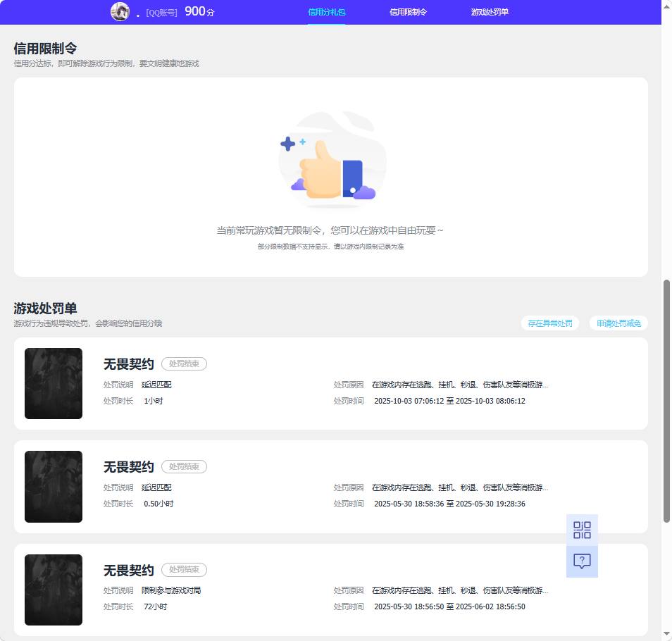Click time range 2025-05-30 18:56:50 至 2025-06-02
The height and width of the screenshot is (641, 672).
tap(449, 606)
